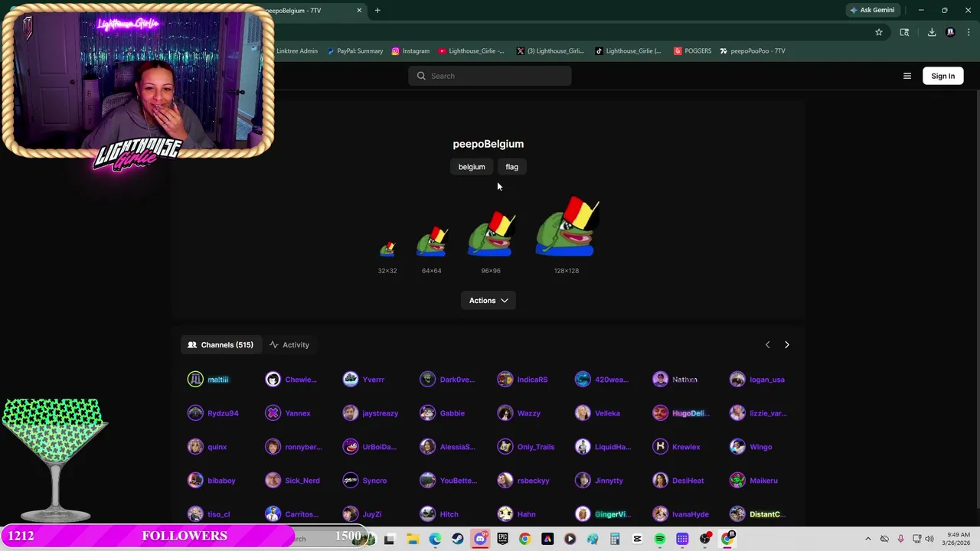Click the maltiii channel avatar
Viewport: 980px width, 551px height.
click(x=195, y=380)
